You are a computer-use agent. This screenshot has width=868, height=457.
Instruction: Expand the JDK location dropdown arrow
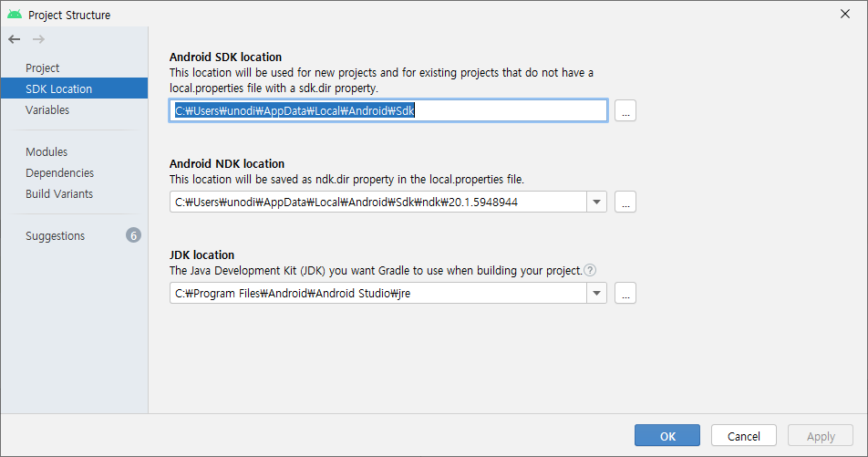click(596, 293)
